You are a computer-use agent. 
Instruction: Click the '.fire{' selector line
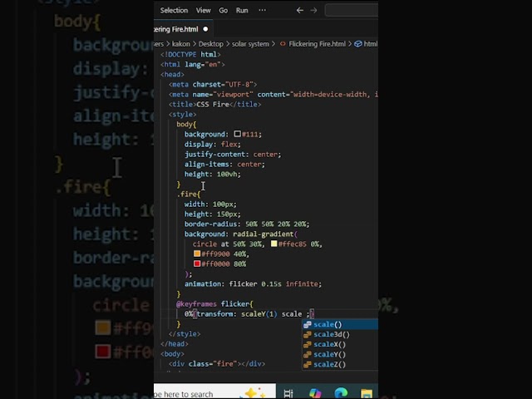(x=189, y=194)
